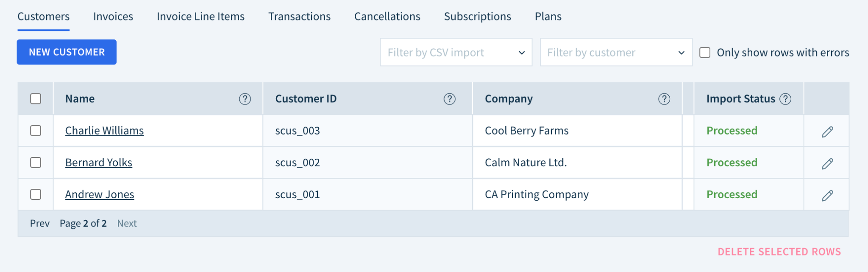Click DELETE SELECTED ROWS

[779, 252]
